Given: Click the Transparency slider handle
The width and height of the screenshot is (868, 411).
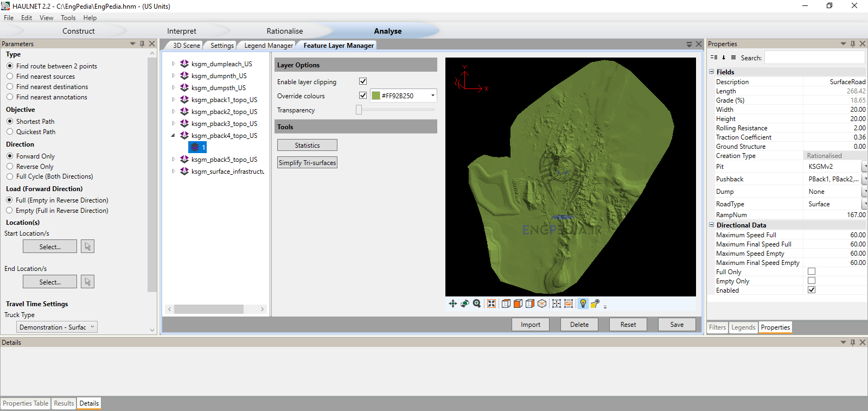Looking at the screenshot, I should coord(359,110).
